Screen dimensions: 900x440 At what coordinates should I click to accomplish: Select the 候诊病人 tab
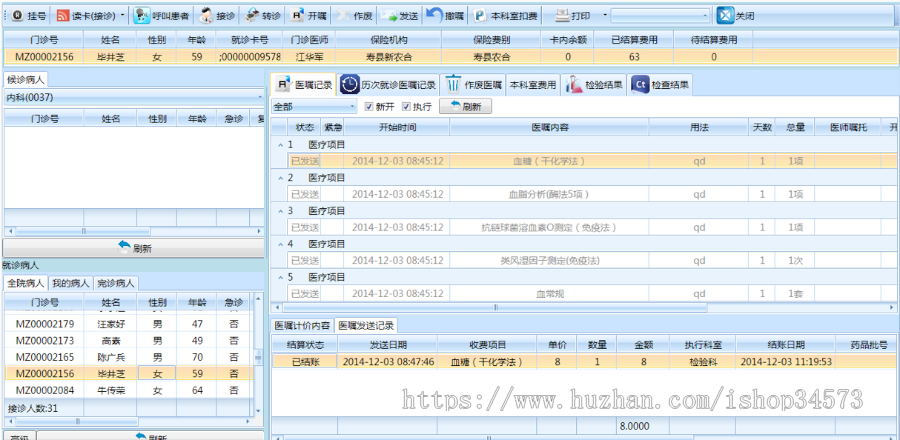click(25, 79)
